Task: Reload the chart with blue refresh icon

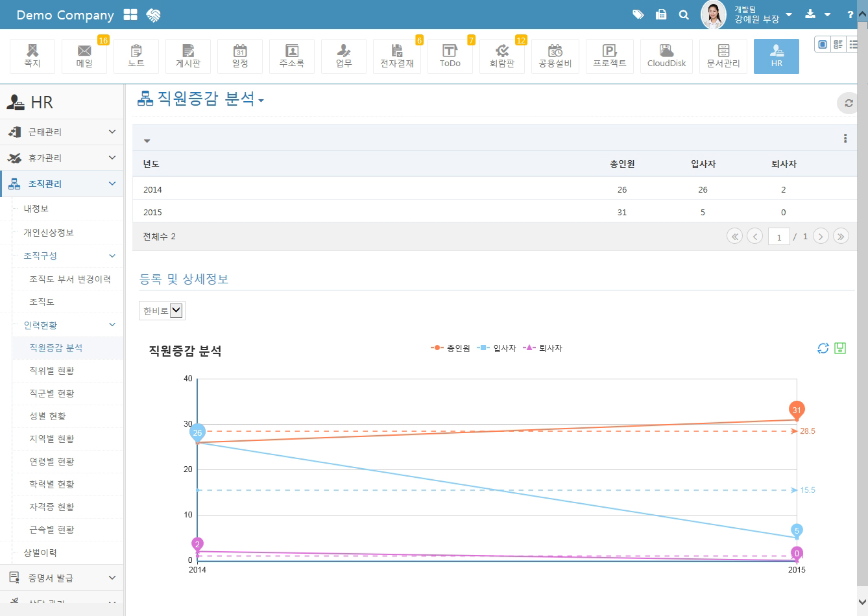Action: tap(823, 348)
